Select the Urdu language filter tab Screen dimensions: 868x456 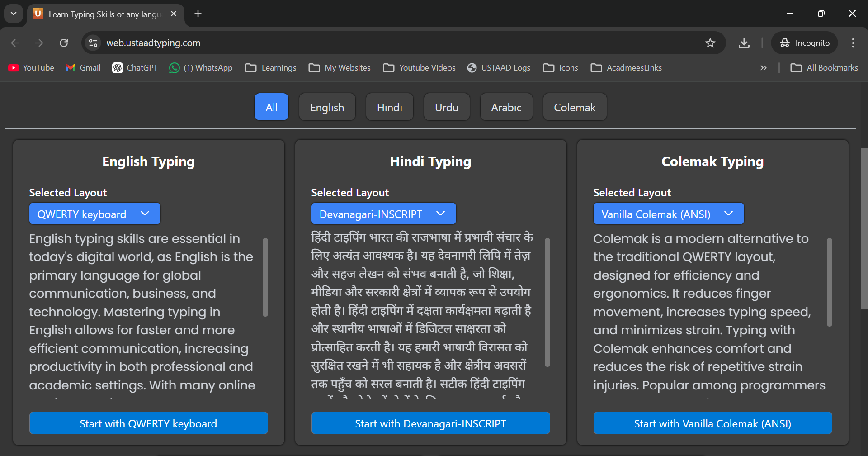click(x=446, y=107)
